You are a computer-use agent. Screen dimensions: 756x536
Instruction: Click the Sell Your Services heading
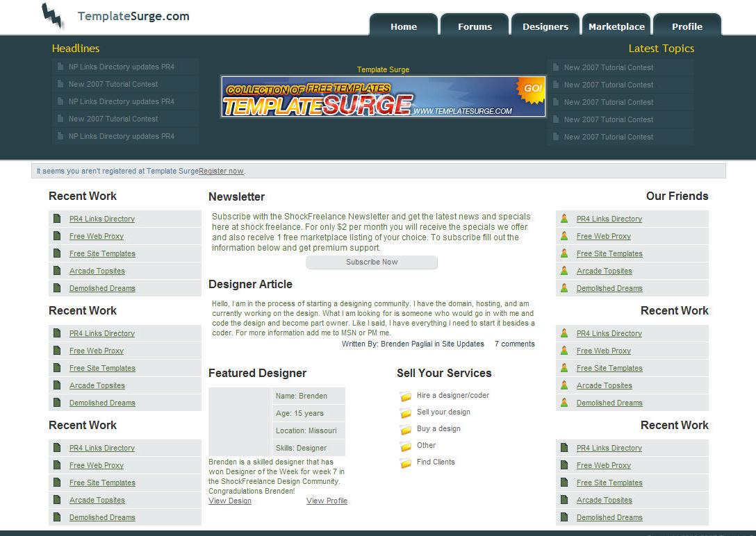[x=444, y=373]
